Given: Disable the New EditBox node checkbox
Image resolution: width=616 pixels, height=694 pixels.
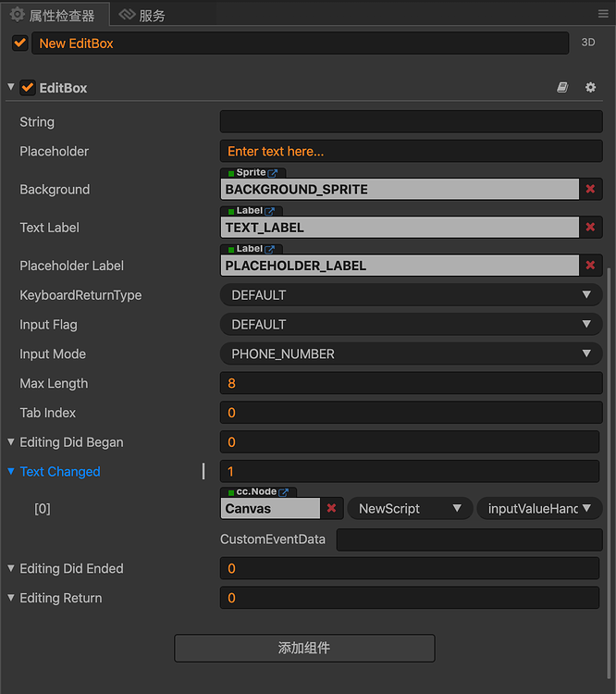Looking at the screenshot, I should 20,43.
